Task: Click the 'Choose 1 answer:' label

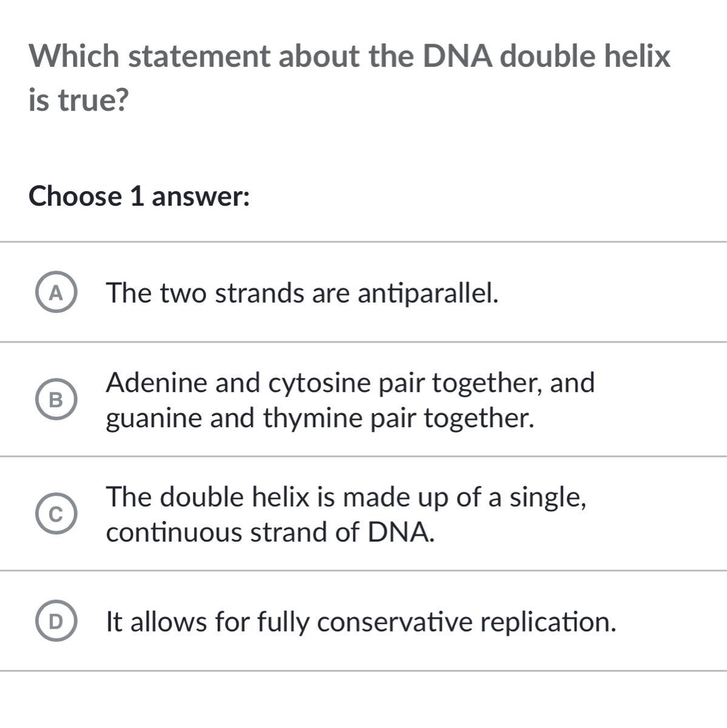Action: pyautogui.click(x=140, y=197)
